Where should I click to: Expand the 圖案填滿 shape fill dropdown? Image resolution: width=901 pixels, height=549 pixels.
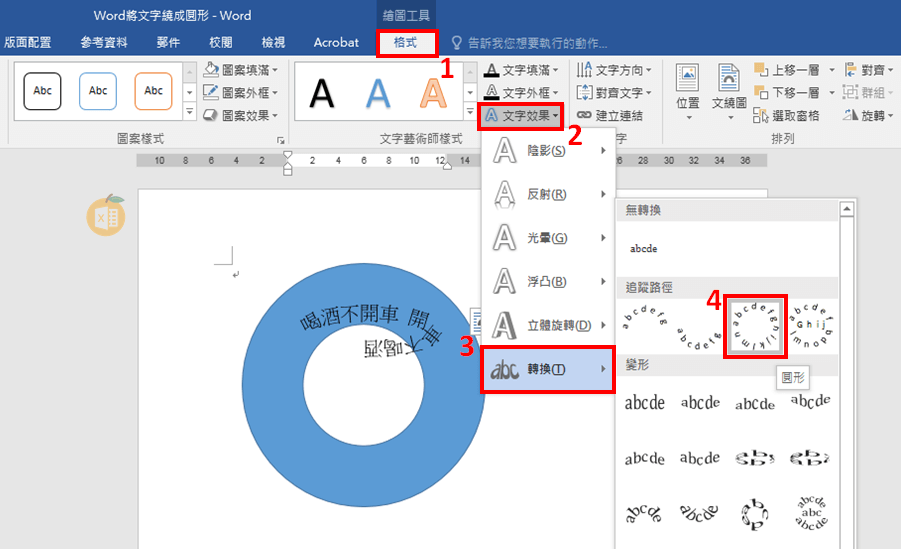[242, 70]
